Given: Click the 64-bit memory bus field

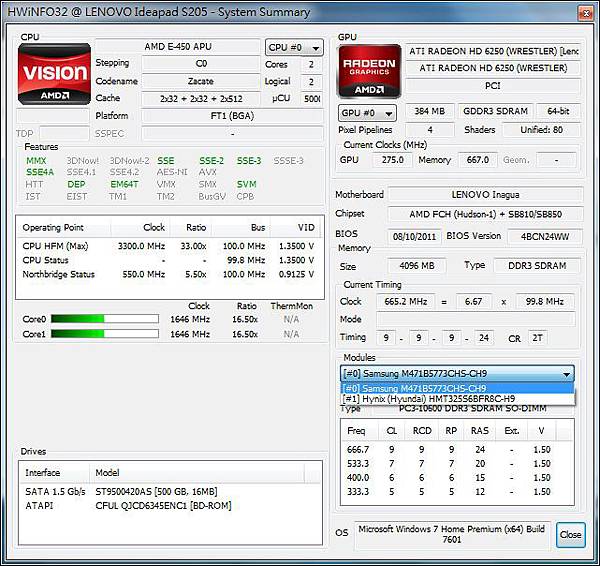Looking at the screenshot, I should pyautogui.click(x=558, y=111).
